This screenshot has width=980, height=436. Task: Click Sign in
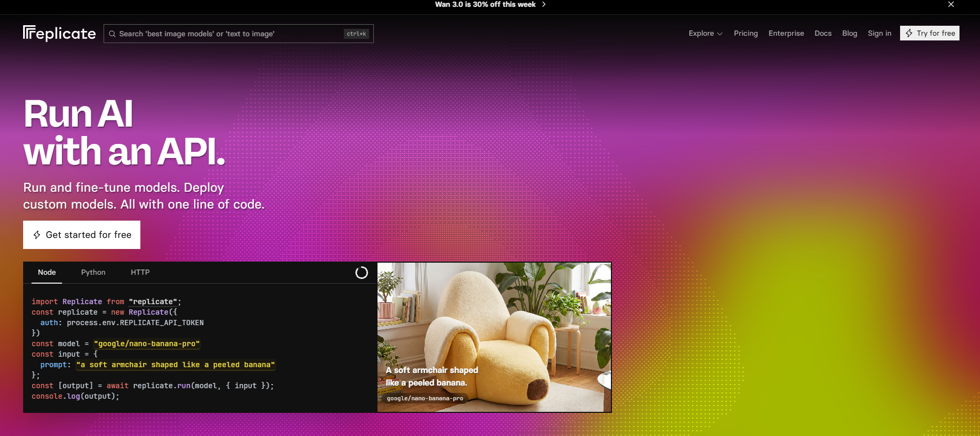pyautogui.click(x=880, y=33)
